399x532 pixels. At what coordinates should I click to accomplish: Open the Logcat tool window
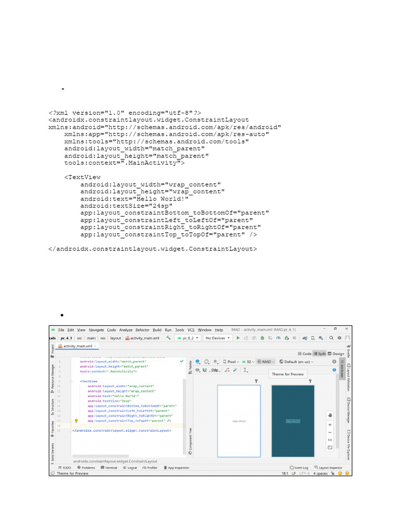(x=130, y=468)
